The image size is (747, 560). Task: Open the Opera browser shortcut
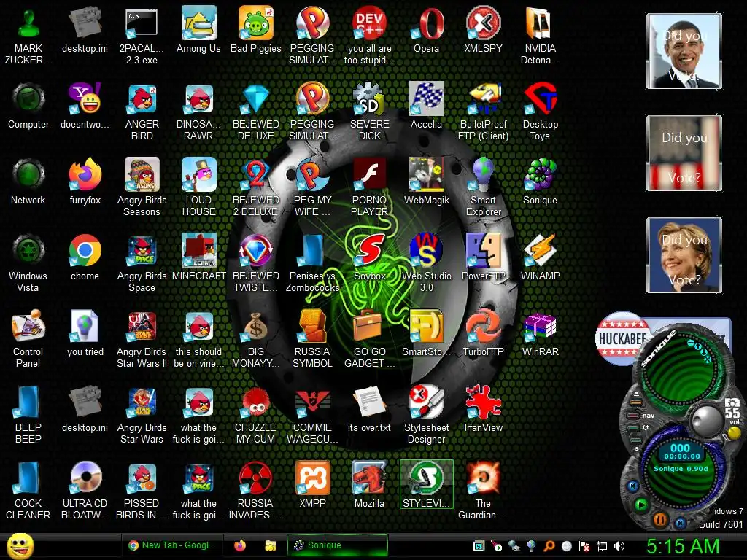[426, 30]
